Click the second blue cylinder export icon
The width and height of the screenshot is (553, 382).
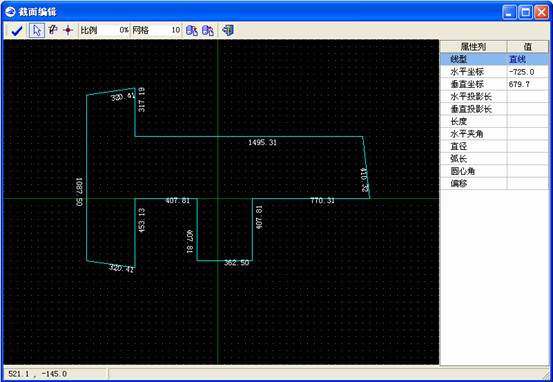(208, 30)
